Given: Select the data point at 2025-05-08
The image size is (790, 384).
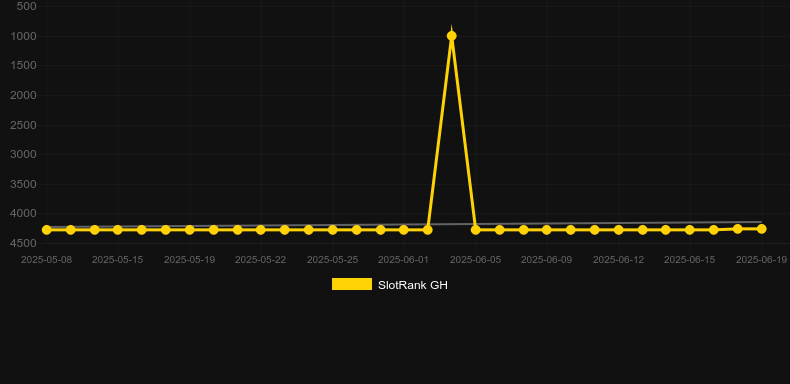Looking at the screenshot, I should tap(46, 230).
